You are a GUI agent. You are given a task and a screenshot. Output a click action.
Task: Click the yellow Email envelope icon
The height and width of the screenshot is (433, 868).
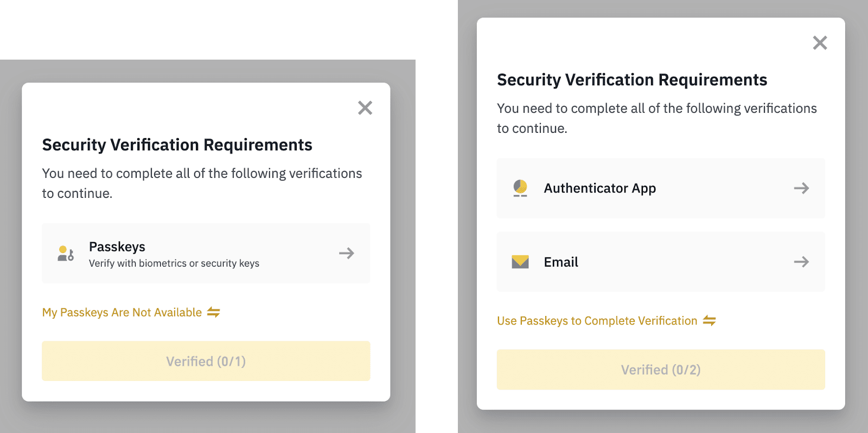pos(520,262)
